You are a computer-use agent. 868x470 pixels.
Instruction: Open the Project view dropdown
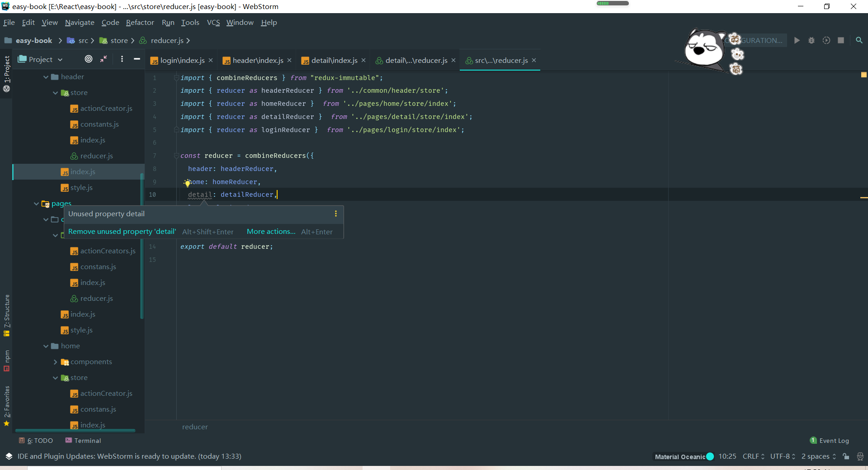pos(41,59)
